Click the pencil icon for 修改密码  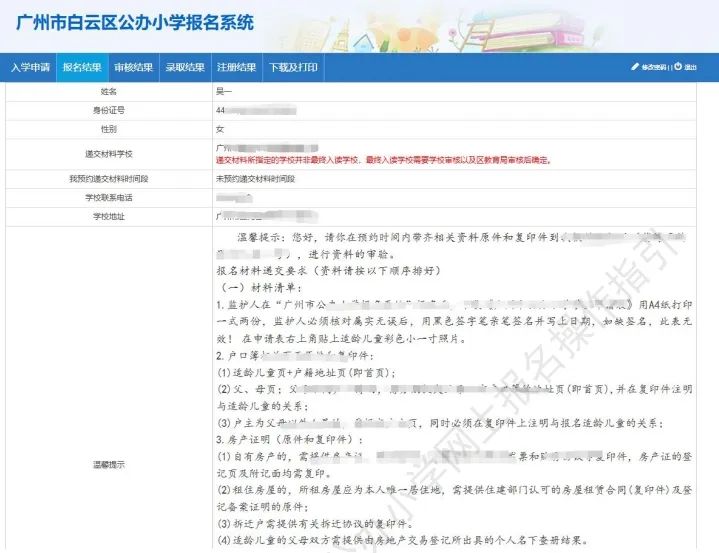click(635, 67)
